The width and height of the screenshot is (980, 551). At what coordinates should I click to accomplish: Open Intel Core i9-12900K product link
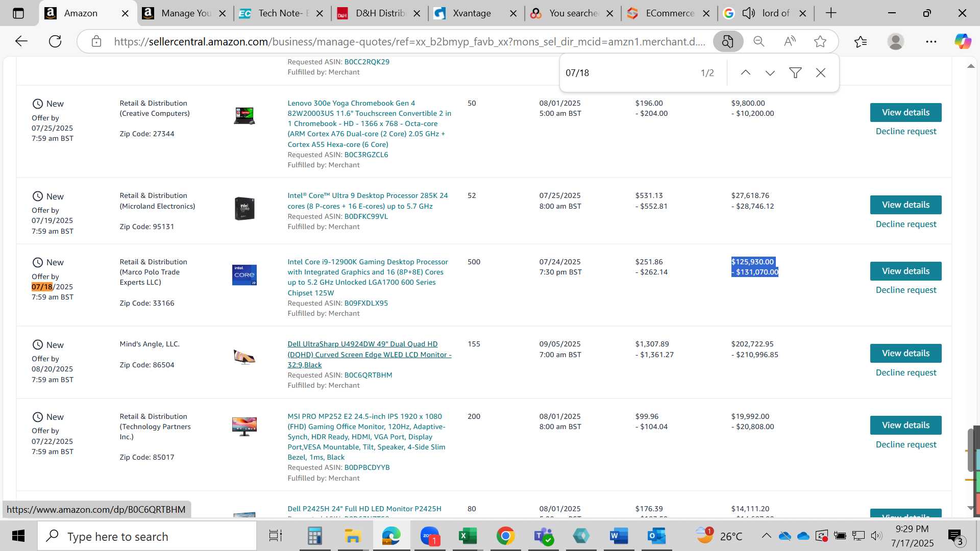pos(367,277)
